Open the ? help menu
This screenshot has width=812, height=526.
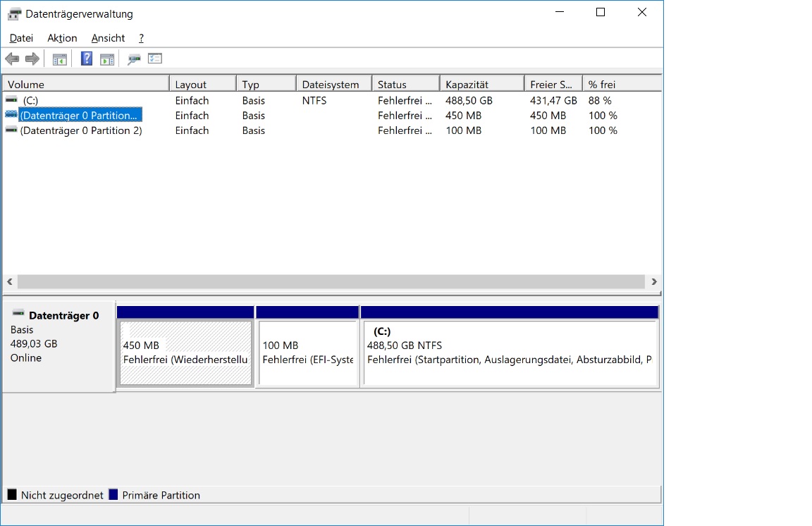[142, 38]
